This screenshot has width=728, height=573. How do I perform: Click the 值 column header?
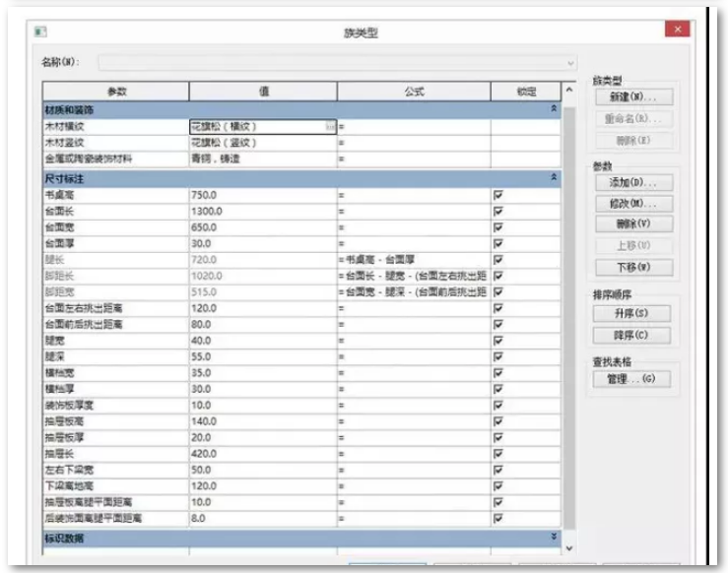(x=263, y=92)
